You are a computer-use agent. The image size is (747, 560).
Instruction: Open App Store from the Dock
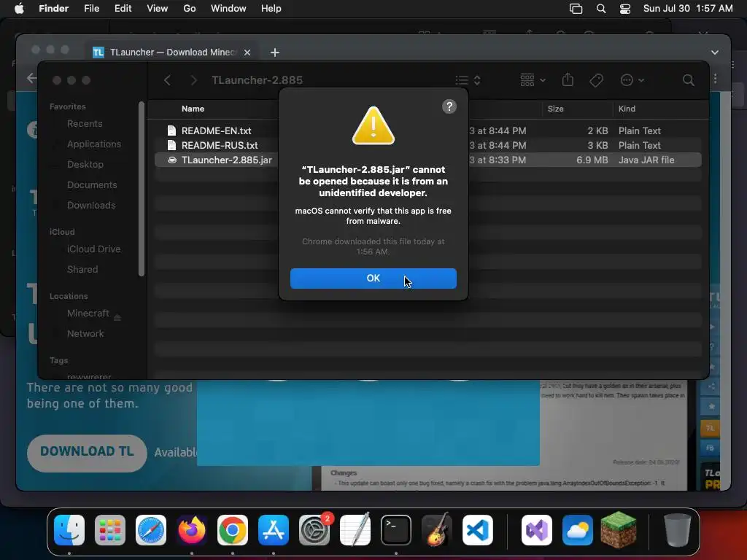pyautogui.click(x=274, y=530)
